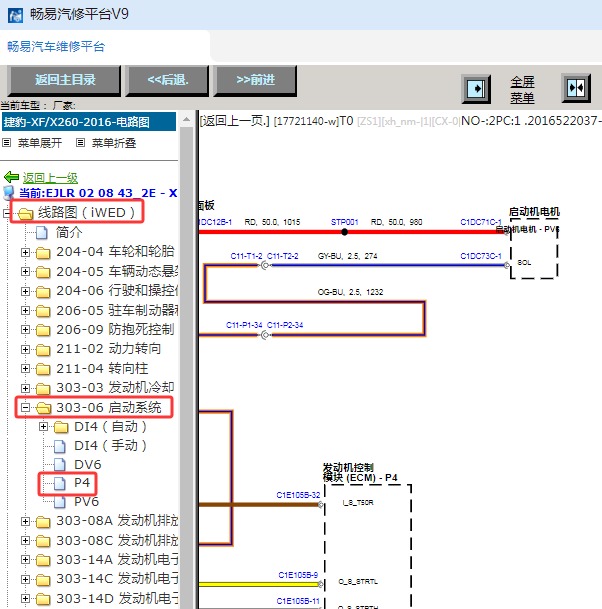
Task: Click the PV6 document icon
Action: point(59,502)
